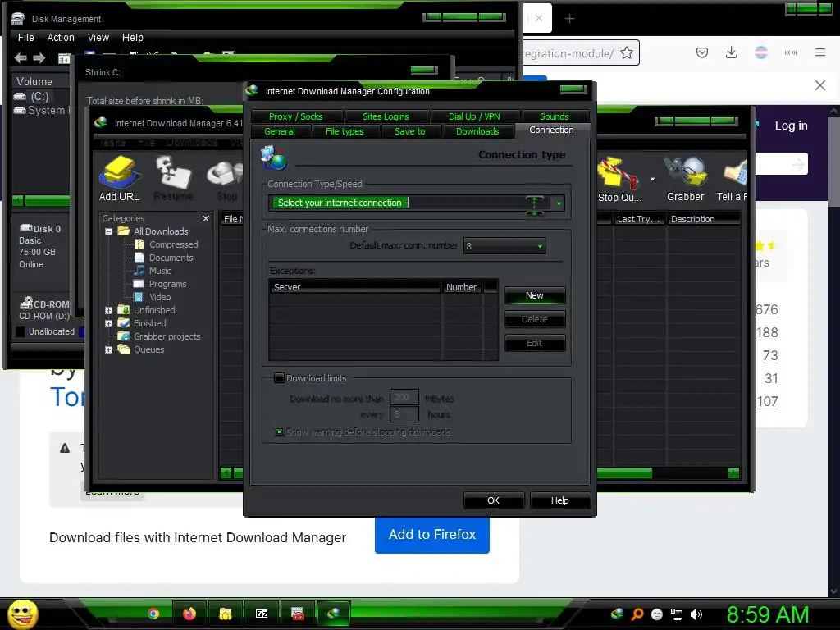Bookmark this page with the star icon
The width and height of the screenshot is (840, 630).
click(626, 53)
